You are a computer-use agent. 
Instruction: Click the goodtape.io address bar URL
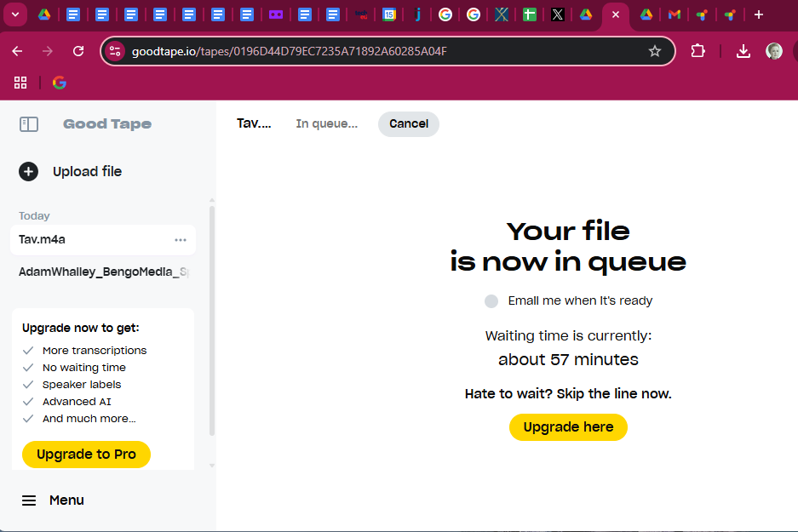[x=289, y=51]
